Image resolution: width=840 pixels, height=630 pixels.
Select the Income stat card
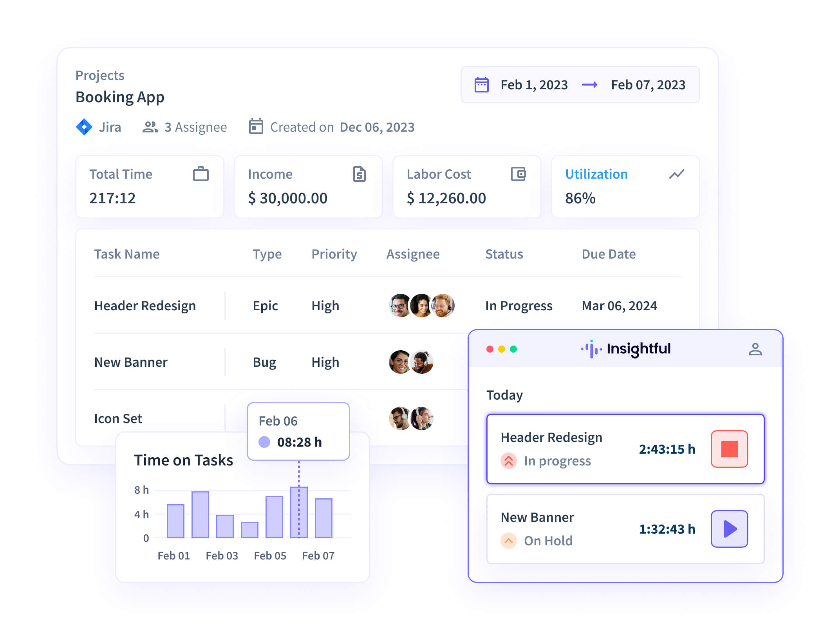pyautogui.click(x=308, y=186)
